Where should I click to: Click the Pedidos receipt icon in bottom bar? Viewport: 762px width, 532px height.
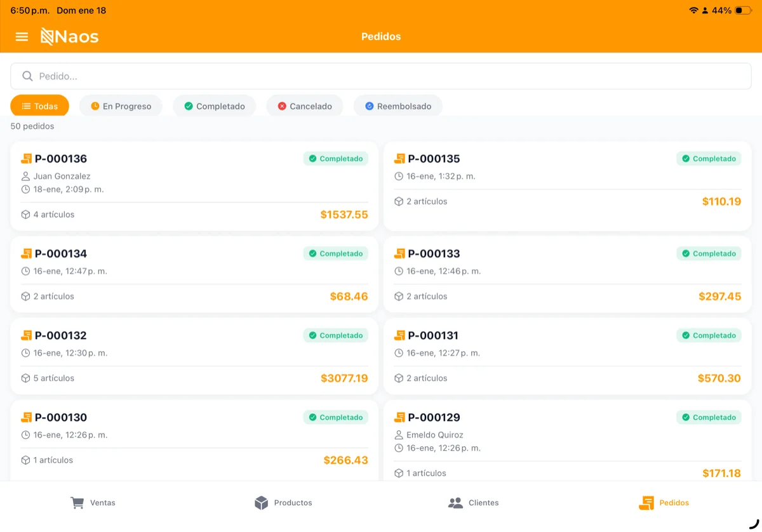tap(646, 503)
